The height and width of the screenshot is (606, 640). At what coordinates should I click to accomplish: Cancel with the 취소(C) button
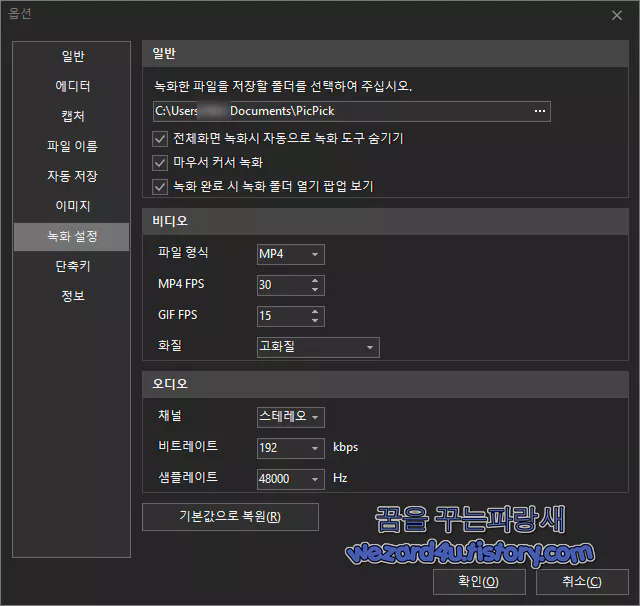coord(582,582)
